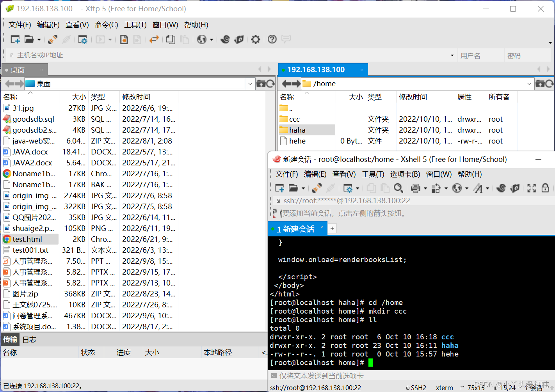The height and width of the screenshot is (392, 555).
Task: Click the Reconnect plug icon in Xftp toolbar
Action: [x=53, y=39]
